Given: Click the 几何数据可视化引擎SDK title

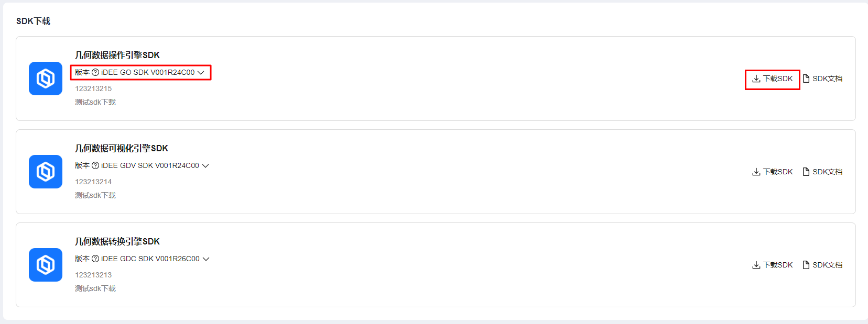Looking at the screenshot, I should click(122, 148).
